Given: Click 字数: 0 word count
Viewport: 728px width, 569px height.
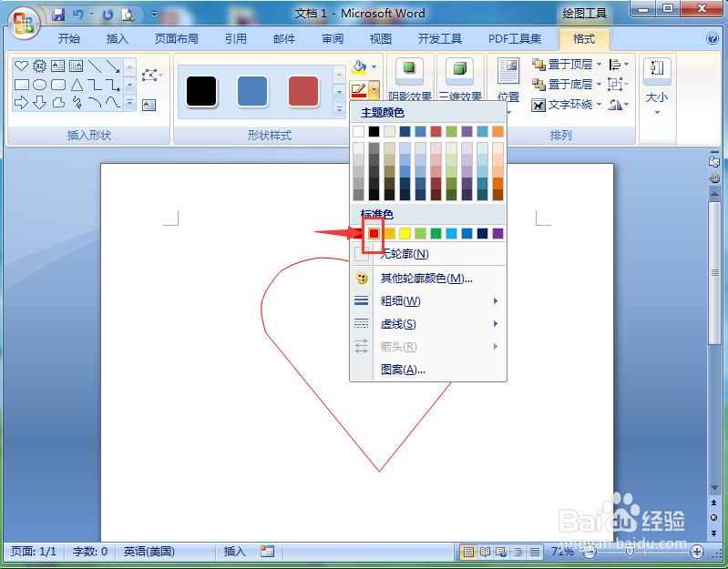Looking at the screenshot, I should pos(90,551).
